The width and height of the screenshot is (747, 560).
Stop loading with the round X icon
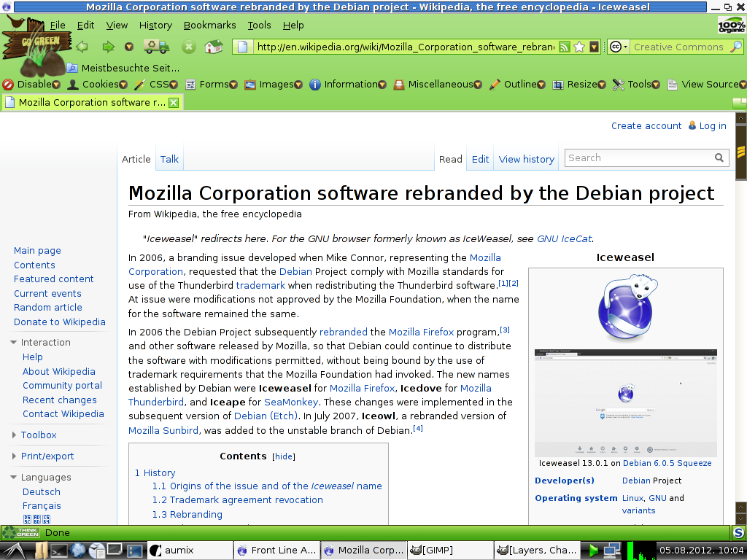click(x=189, y=47)
